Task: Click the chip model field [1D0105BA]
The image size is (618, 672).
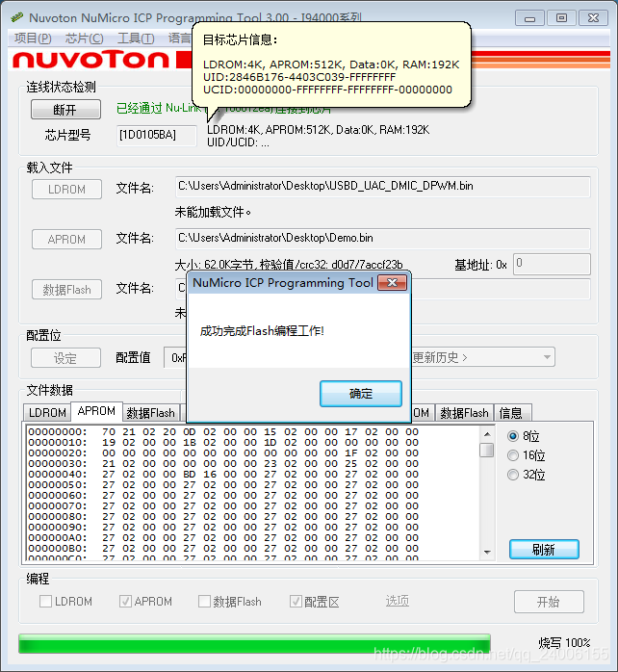Action: (x=157, y=136)
